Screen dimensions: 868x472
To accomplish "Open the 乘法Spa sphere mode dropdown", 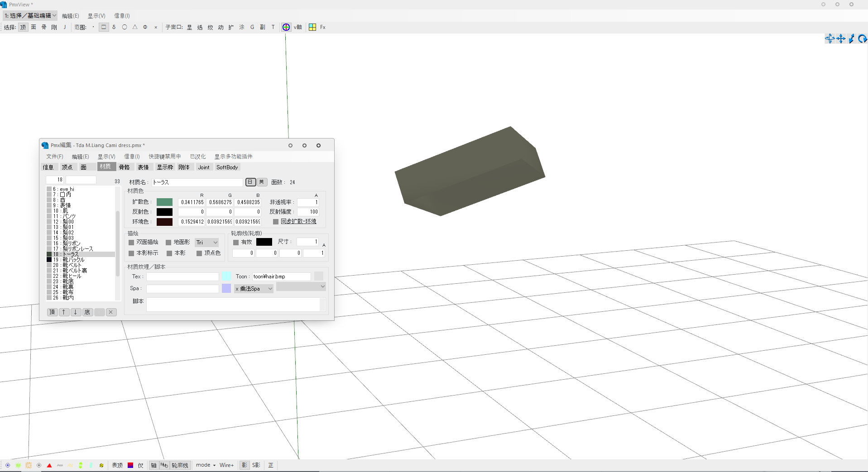I will pos(254,289).
